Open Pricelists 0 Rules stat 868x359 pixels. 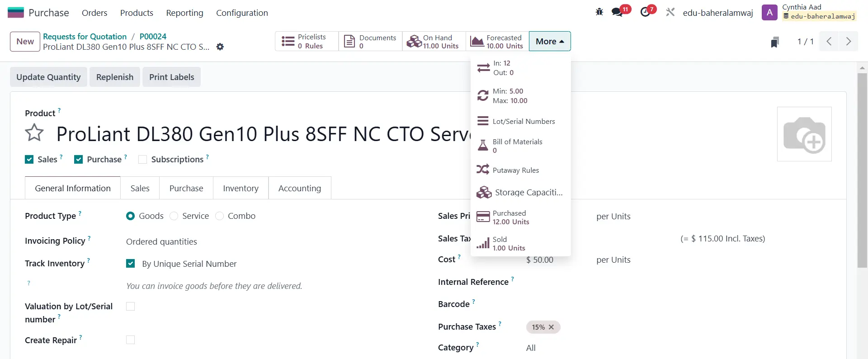(307, 41)
